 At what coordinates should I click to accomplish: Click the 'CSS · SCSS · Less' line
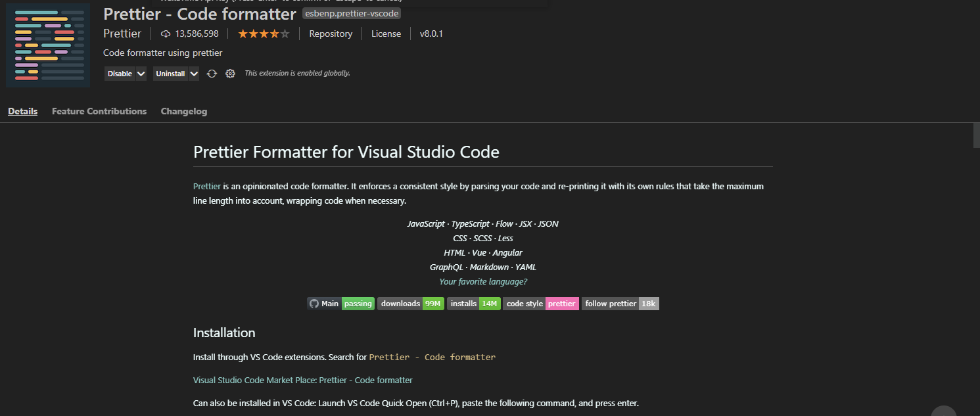[483, 238]
